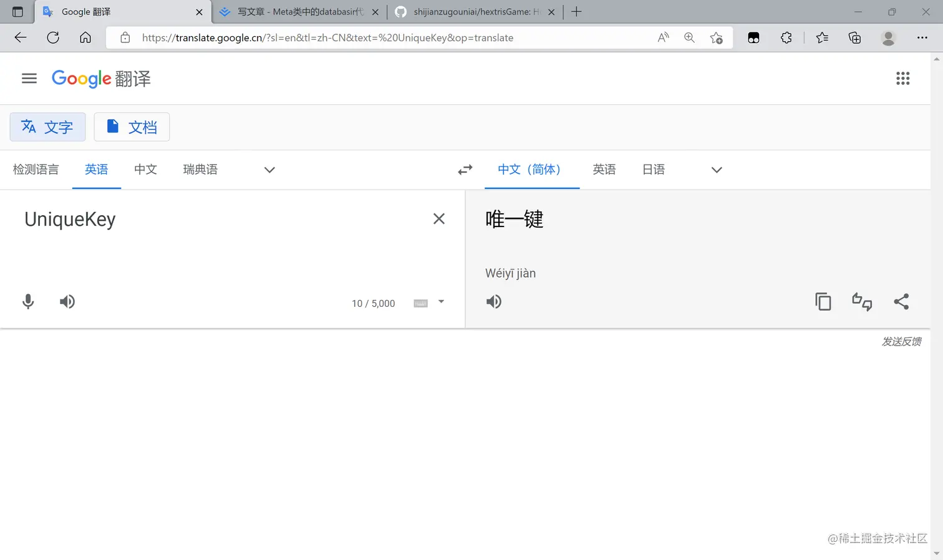This screenshot has height=560, width=943.
Task: Select 日语 as the target language
Action: click(654, 170)
